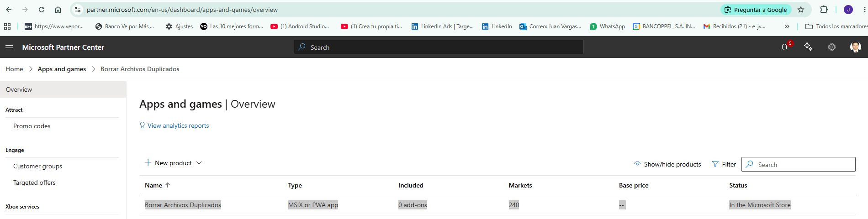Click the Status column header
The height and width of the screenshot is (219, 868).
click(738, 185)
